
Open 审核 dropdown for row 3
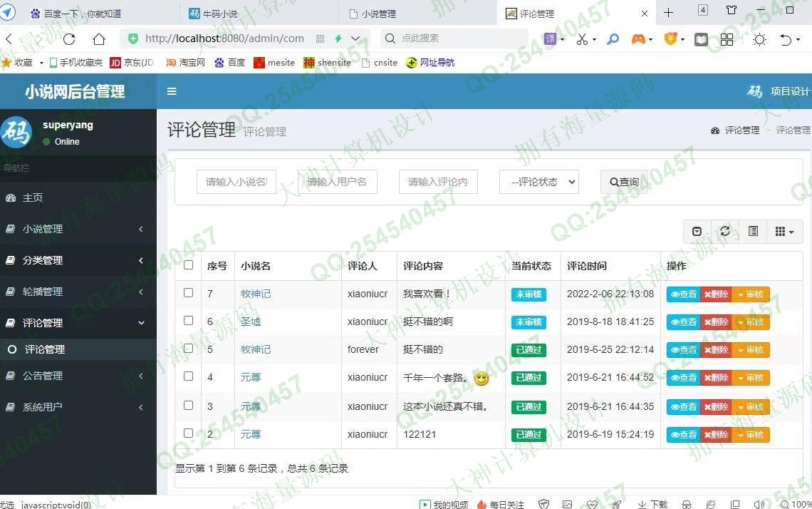point(750,407)
